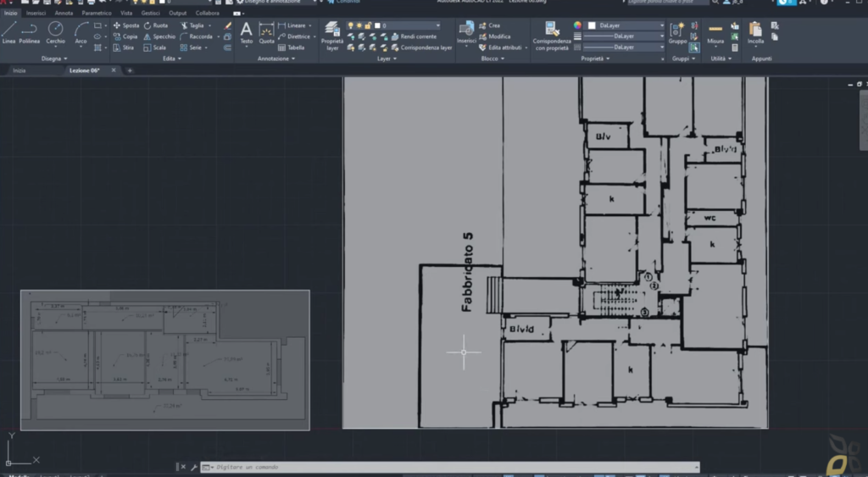Click the erase tool icon in Edita
Viewport: 868px width, 477px height.
pyautogui.click(x=227, y=25)
